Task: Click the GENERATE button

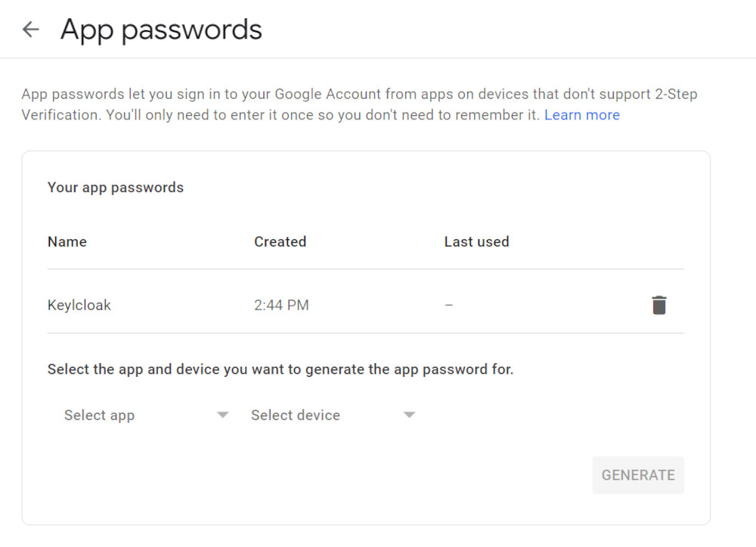Action: click(638, 475)
